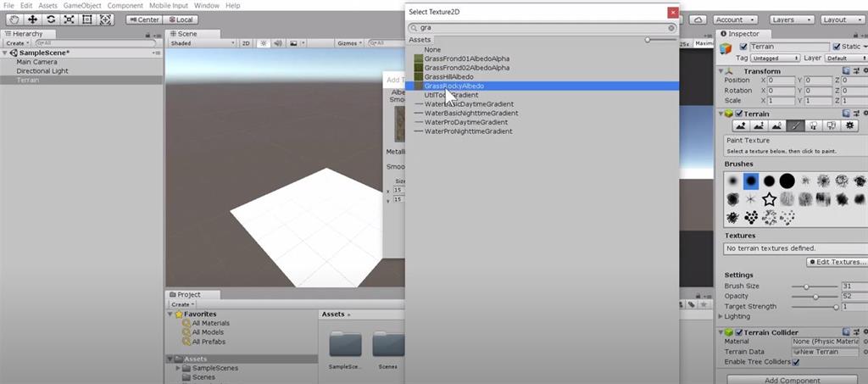Expand the Lighting foldout
Screen dimensions: 868x384
pos(721,316)
